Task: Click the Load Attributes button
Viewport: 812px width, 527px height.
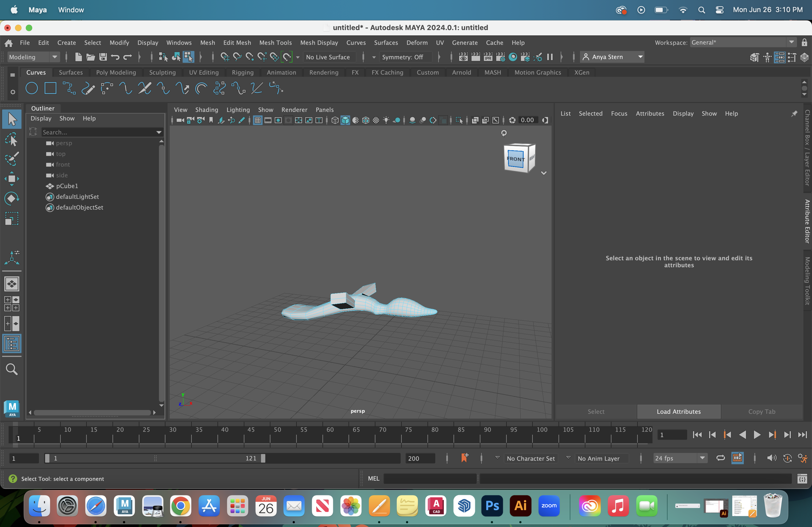Action: coord(678,411)
